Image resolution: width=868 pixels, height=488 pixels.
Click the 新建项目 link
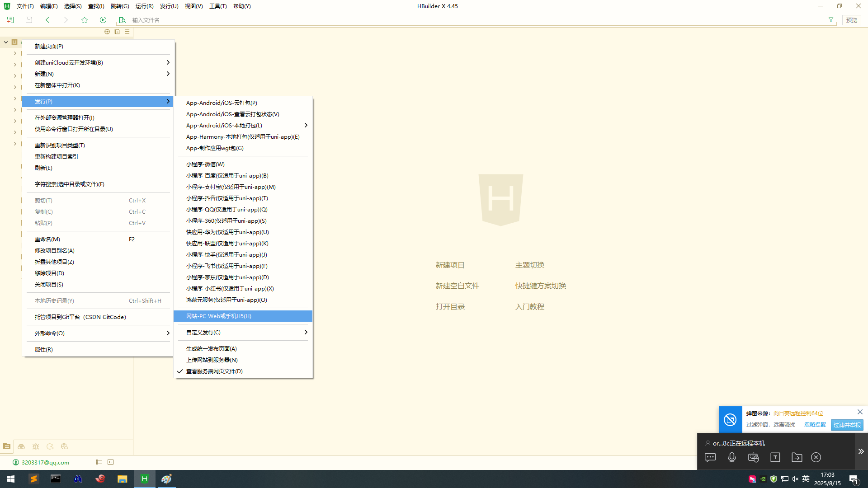point(450,265)
